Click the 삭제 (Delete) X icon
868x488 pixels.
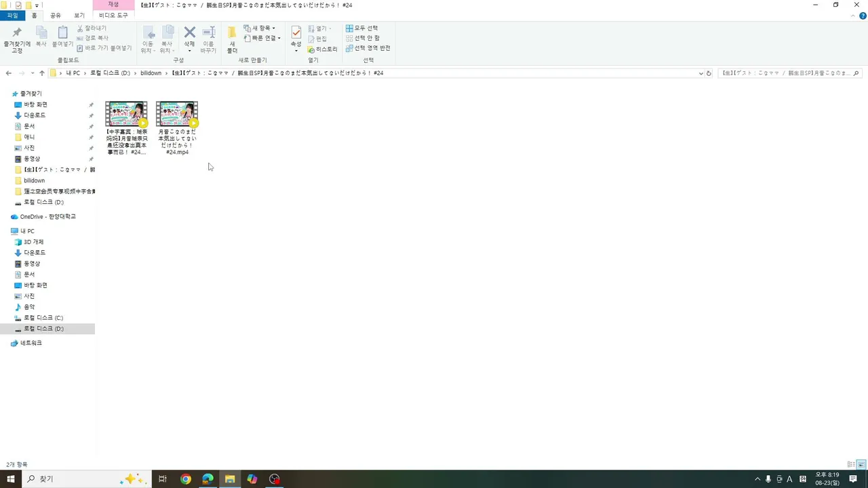[190, 33]
